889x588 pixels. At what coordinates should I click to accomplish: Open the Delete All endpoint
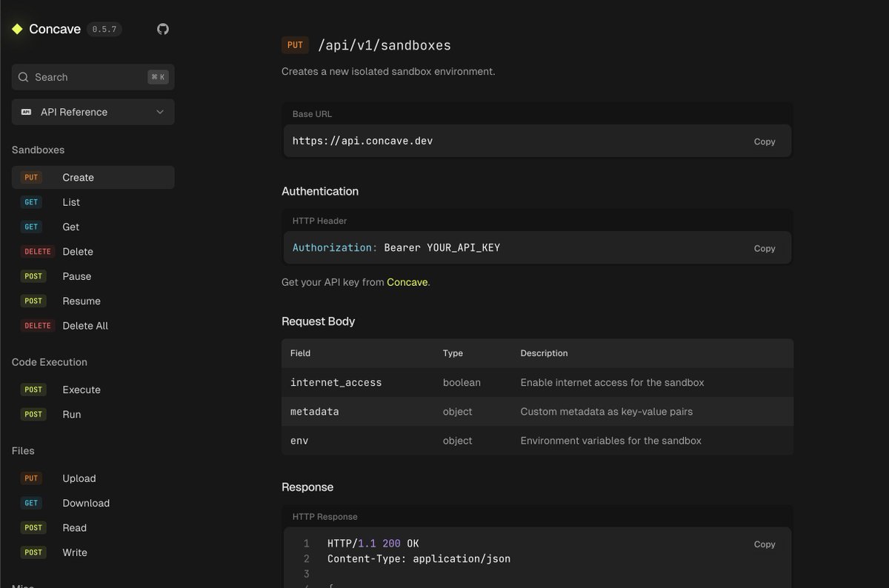coord(93,326)
